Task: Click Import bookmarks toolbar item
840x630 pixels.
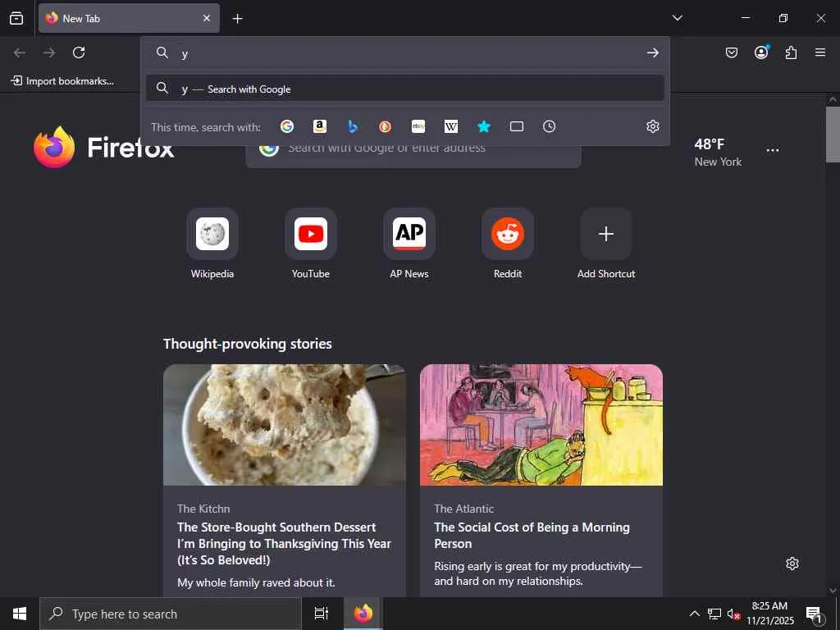Action: 62,81
